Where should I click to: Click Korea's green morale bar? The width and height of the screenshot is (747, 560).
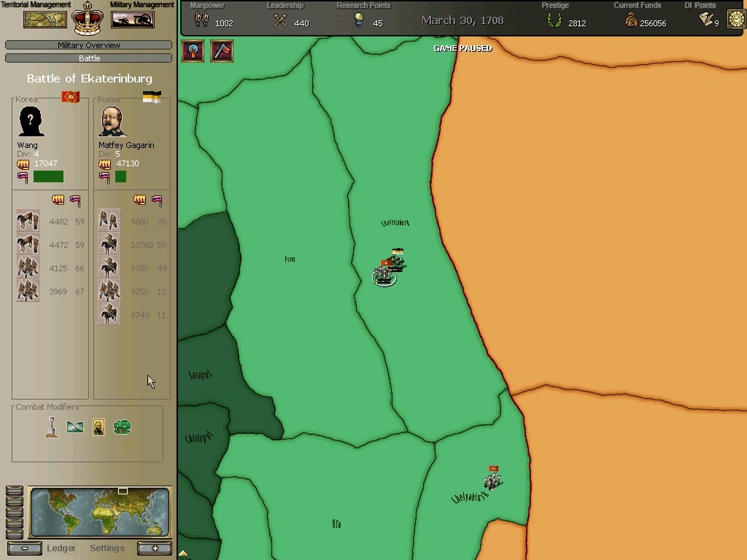[x=48, y=176]
